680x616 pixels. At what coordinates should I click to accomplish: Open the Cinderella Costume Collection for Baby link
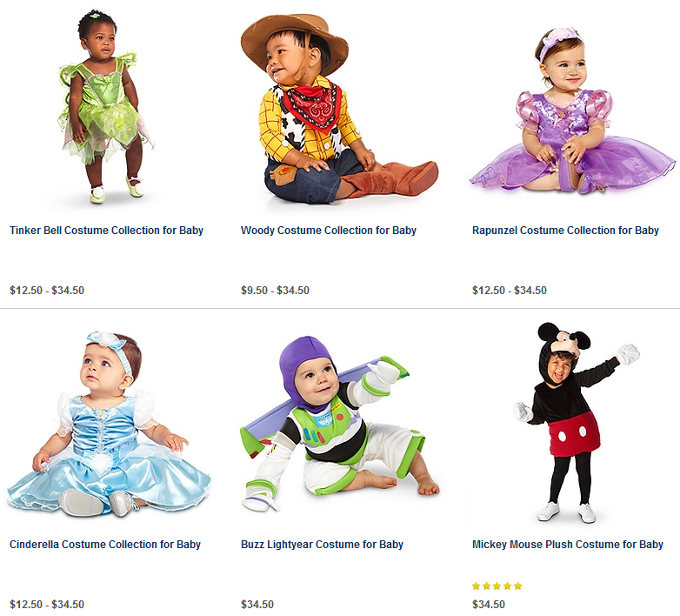(x=104, y=545)
